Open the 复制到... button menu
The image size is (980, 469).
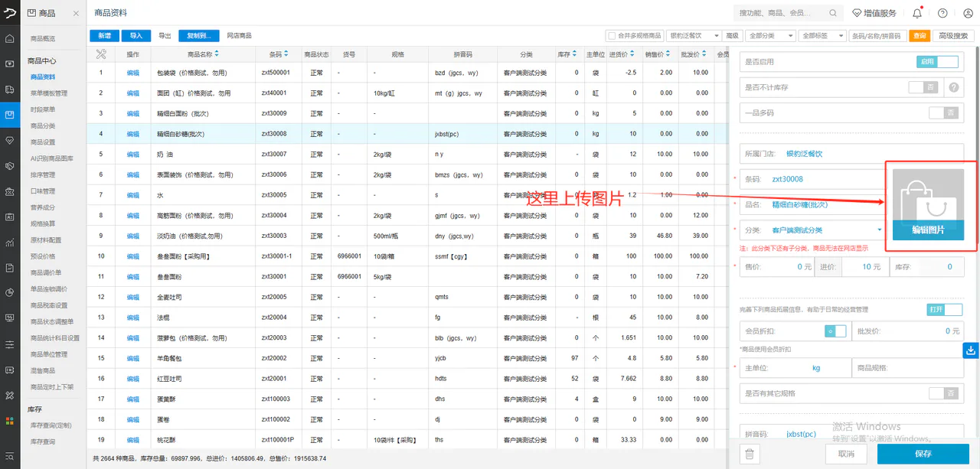pos(198,36)
